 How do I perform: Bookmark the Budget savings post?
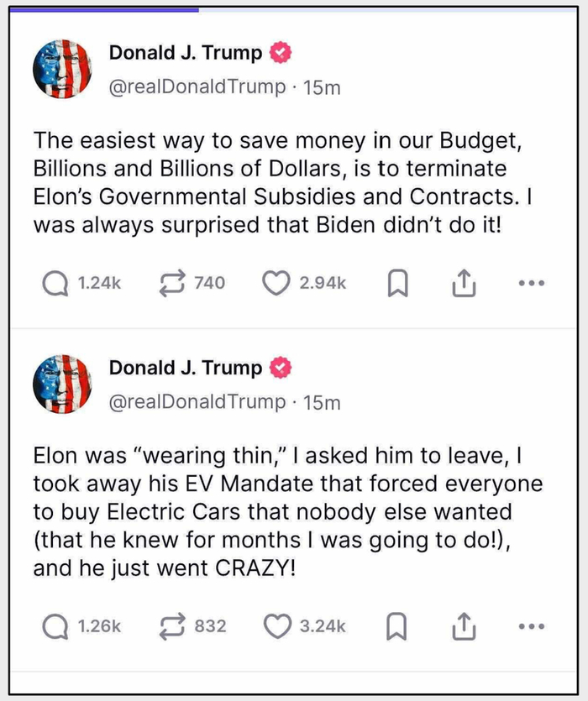398,285
